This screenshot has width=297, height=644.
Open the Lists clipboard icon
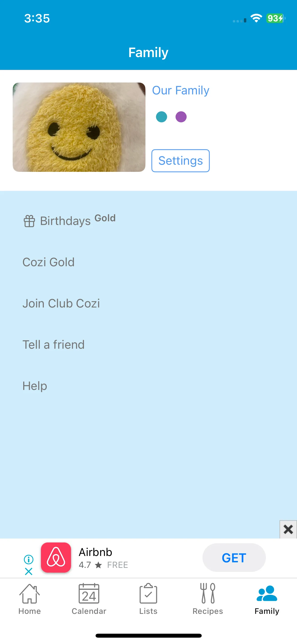[148, 594]
